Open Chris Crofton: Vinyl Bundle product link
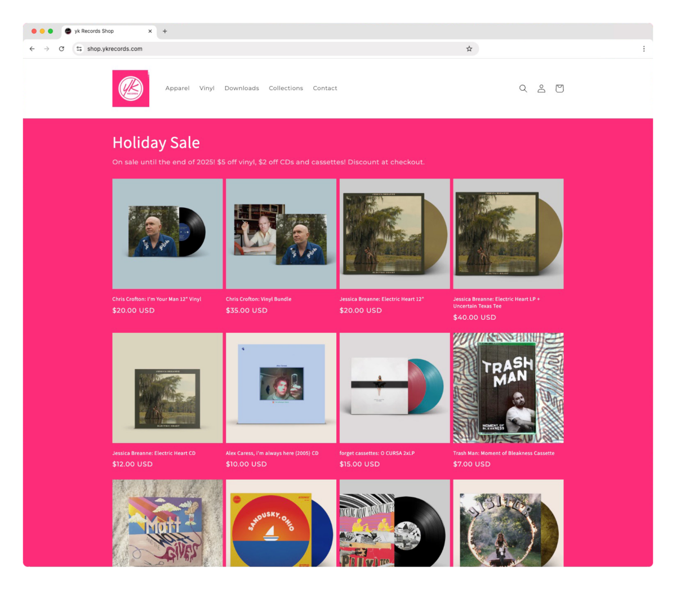676x616 pixels. coord(259,299)
